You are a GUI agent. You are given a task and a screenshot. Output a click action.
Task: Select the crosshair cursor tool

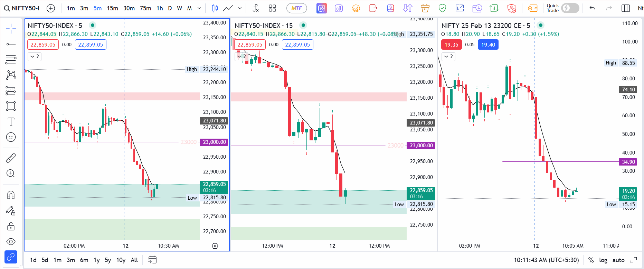point(11,29)
